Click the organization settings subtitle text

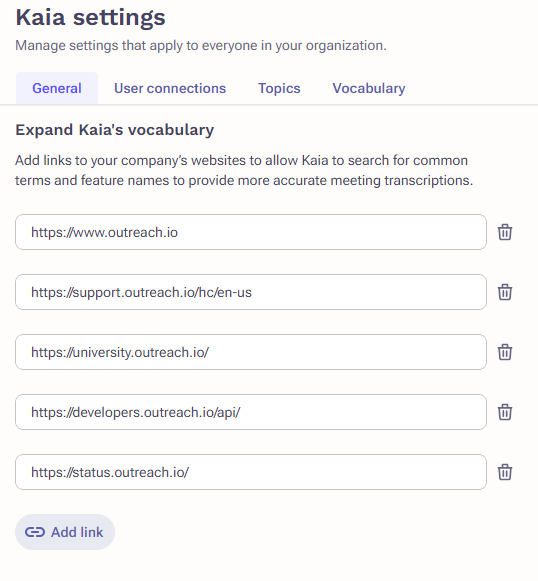201,46
